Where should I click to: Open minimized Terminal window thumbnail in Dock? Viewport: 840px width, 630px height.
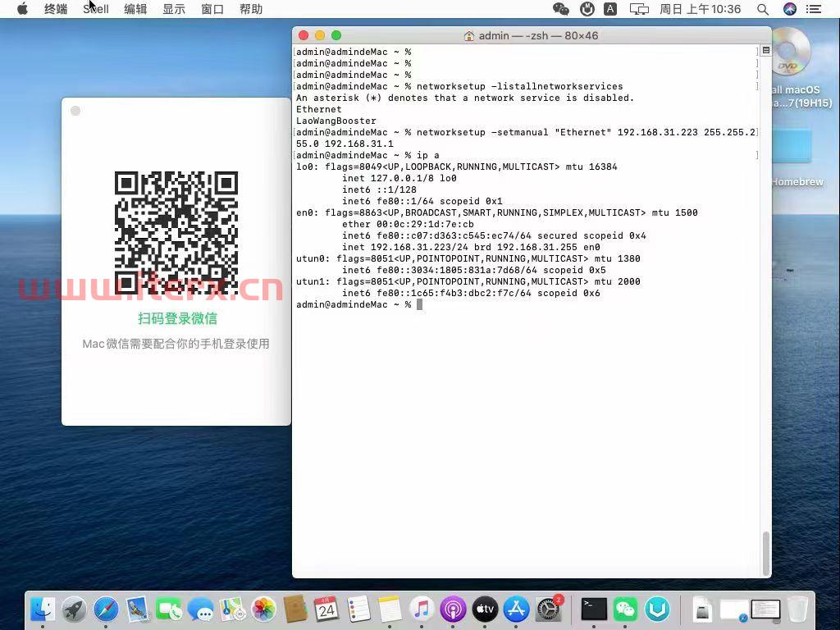[x=765, y=609]
